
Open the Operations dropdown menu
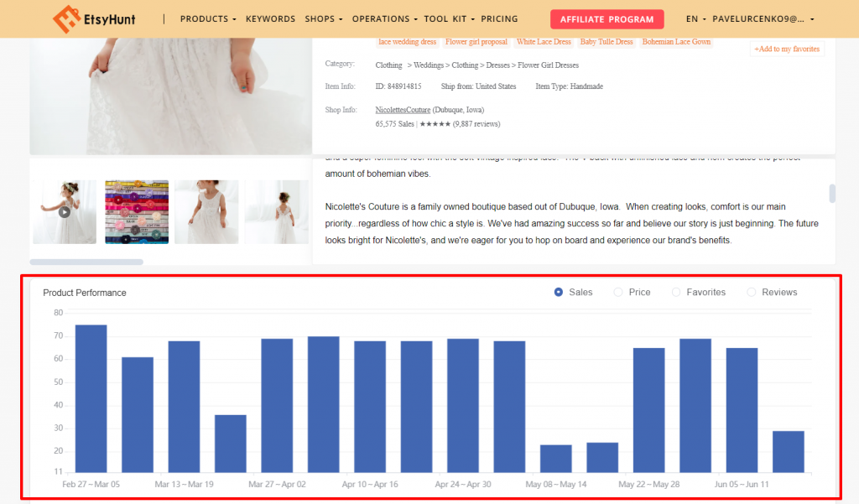[x=383, y=18]
